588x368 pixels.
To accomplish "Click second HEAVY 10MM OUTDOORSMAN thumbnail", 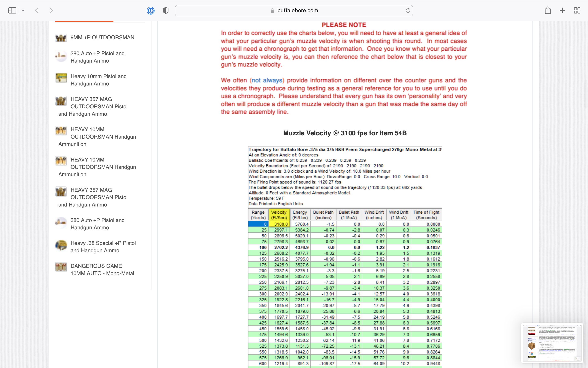I will tap(61, 161).
